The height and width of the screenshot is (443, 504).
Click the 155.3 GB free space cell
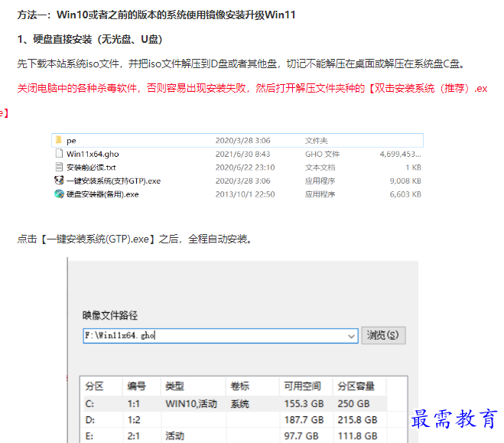pyautogui.click(x=304, y=403)
